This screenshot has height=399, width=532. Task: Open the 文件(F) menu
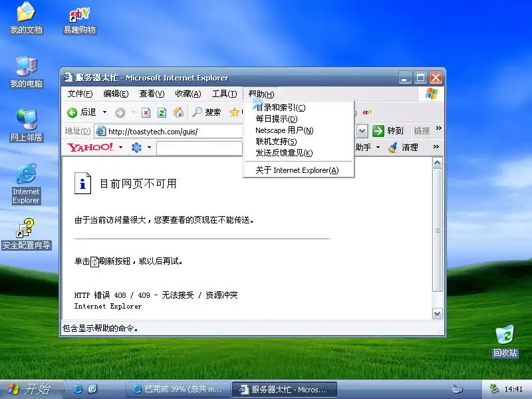(x=80, y=94)
